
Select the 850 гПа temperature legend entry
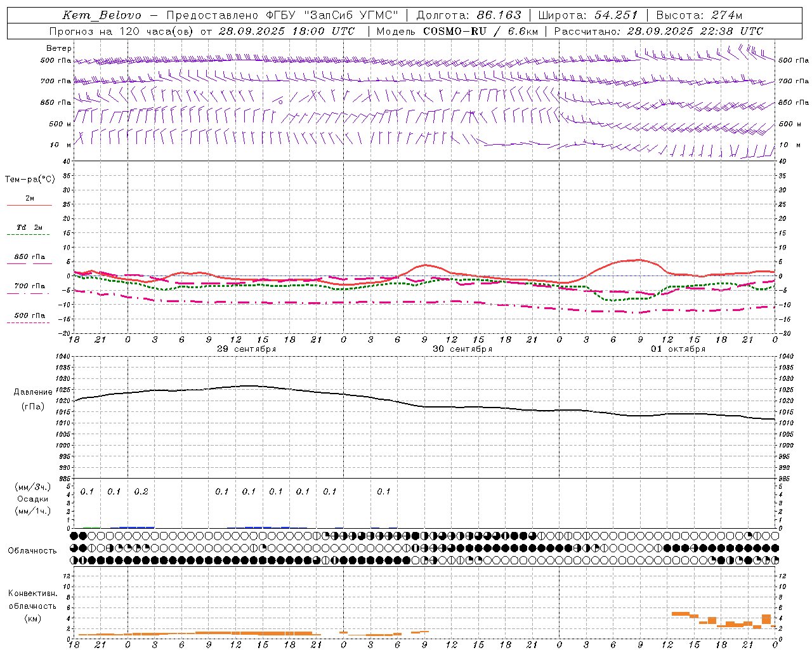30,257
